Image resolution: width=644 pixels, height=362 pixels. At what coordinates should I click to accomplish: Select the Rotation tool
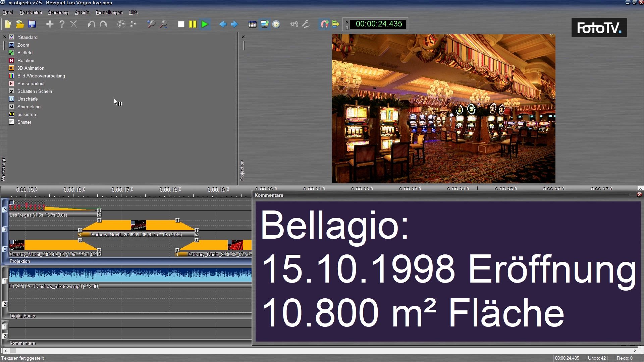point(21,60)
